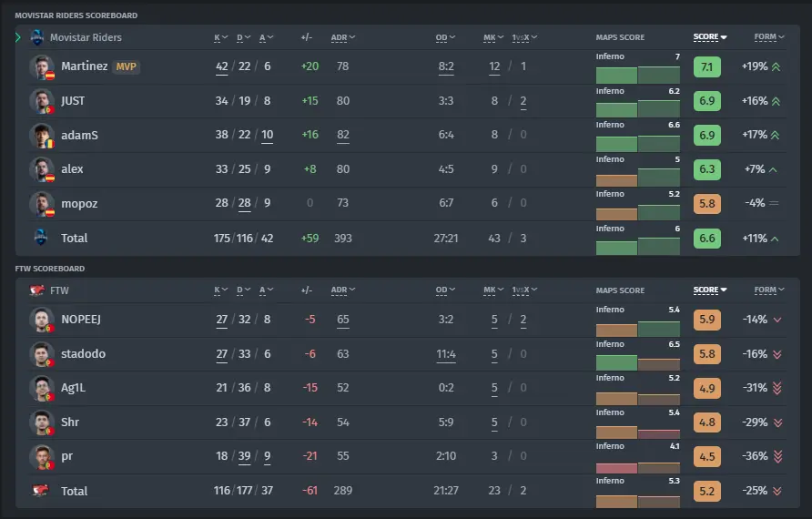Click Ag1L -31% form value
812x519 pixels.
pyautogui.click(x=755, y=388)
